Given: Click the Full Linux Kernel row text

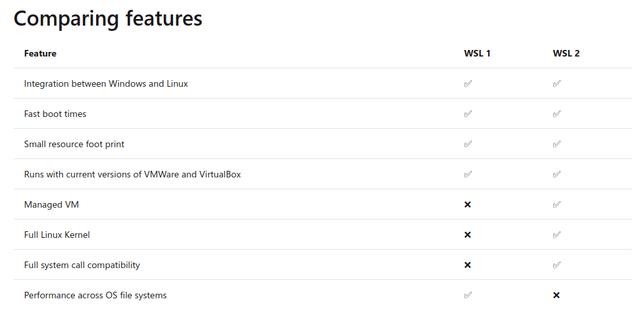Looking at the screenshot, I should 57,235.
